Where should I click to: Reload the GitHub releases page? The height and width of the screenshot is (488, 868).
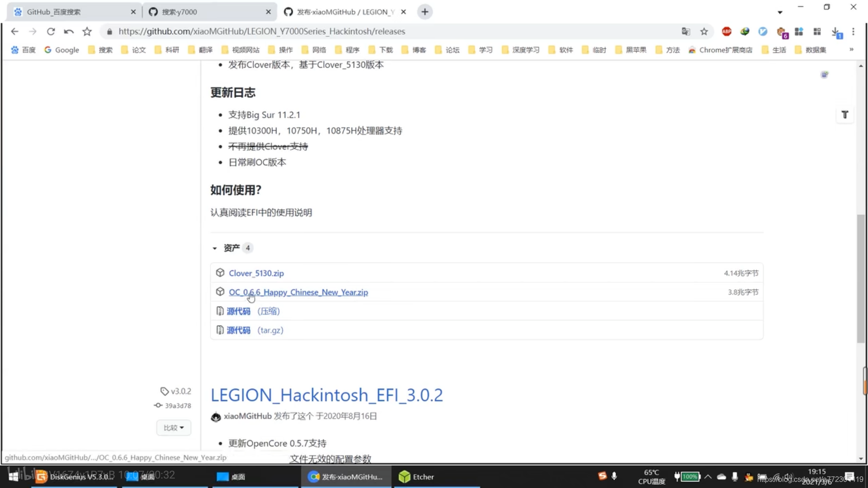coord(51,31)
